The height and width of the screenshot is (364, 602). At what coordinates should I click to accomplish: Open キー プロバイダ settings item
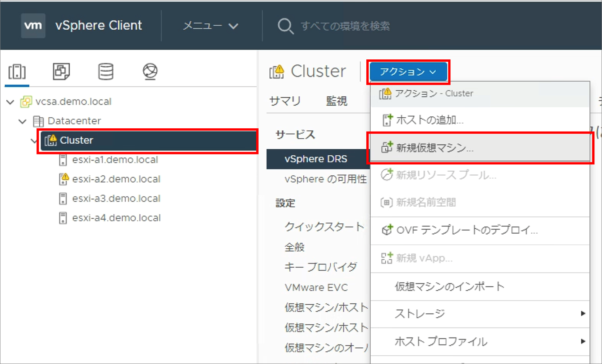point(321,267)
